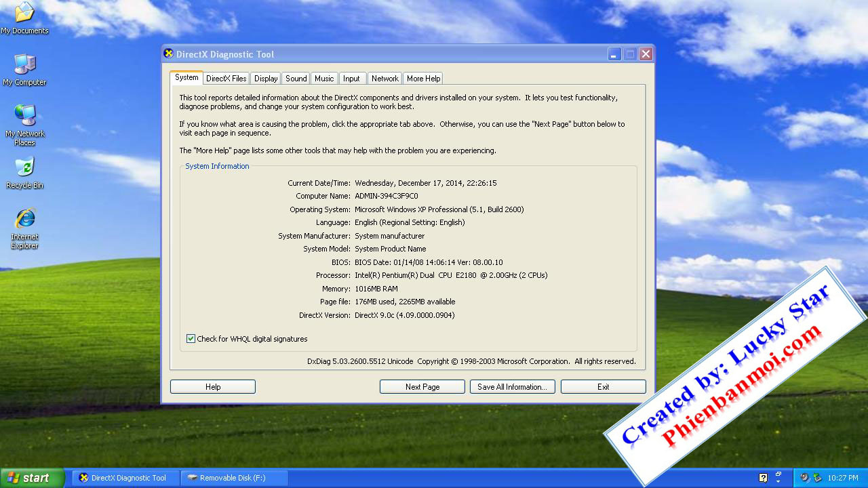868x488 pixels.
Task: Open the Input tab
Action: 351,79
